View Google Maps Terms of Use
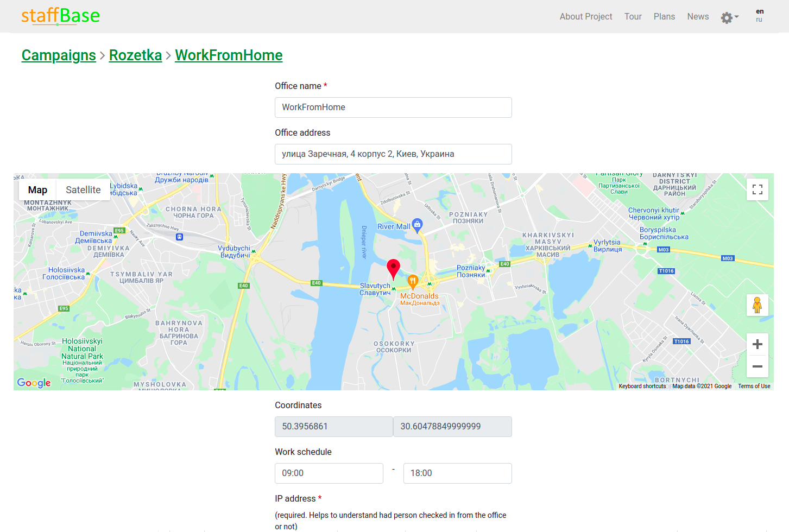This screenshot has width=789, height=532. [754, 386]
